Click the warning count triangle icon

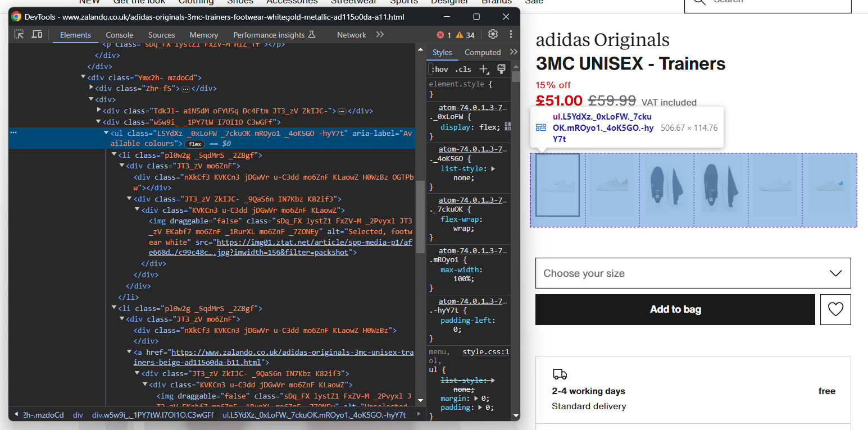[x=459, y=35]
